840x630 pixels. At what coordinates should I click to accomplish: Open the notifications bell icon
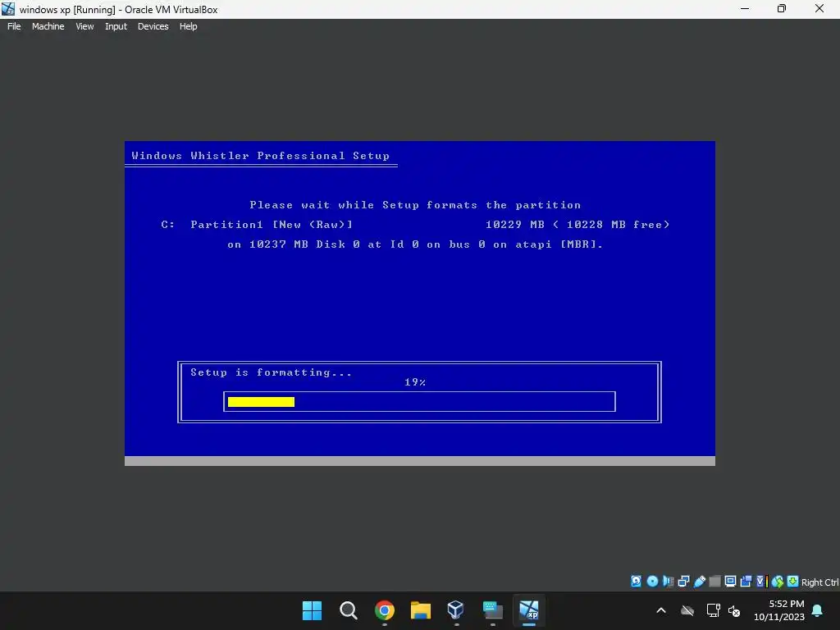pyautogui.click(x=818, y=610)
